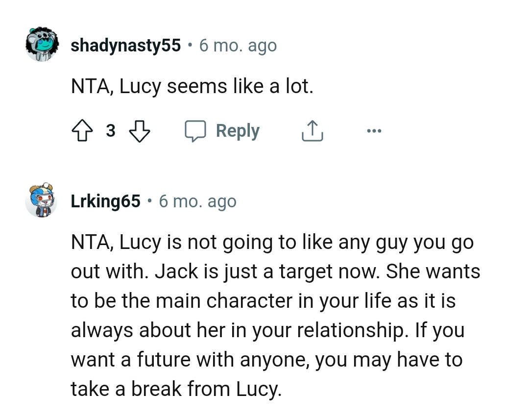
Task: Toggle off your vote on shadynasty55's comment
Action: pyautogui.click(x=83, y=130)
